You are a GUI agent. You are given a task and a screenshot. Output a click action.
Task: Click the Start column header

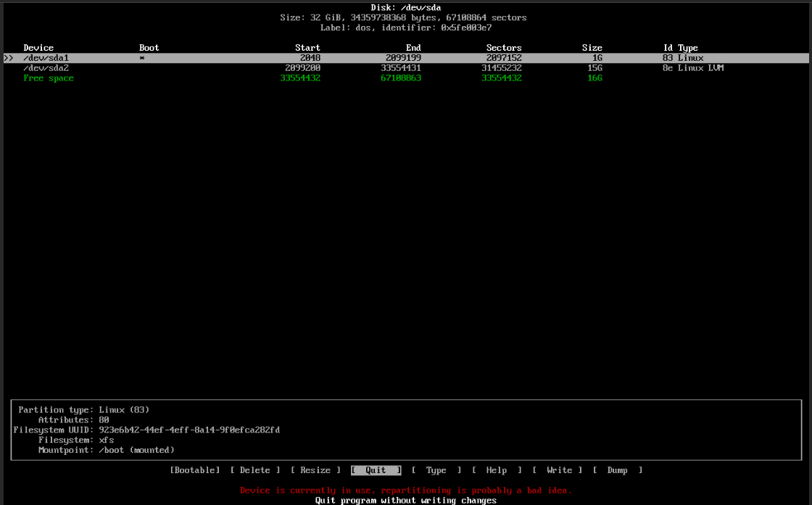coord(307,48)
